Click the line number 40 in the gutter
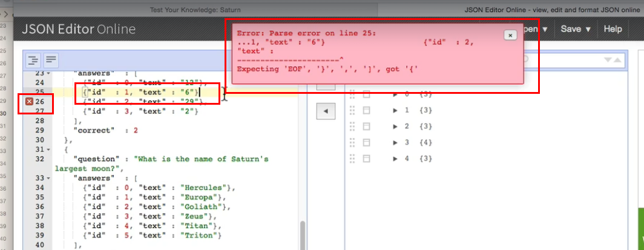Screen dimensions: 644x250 40,245
